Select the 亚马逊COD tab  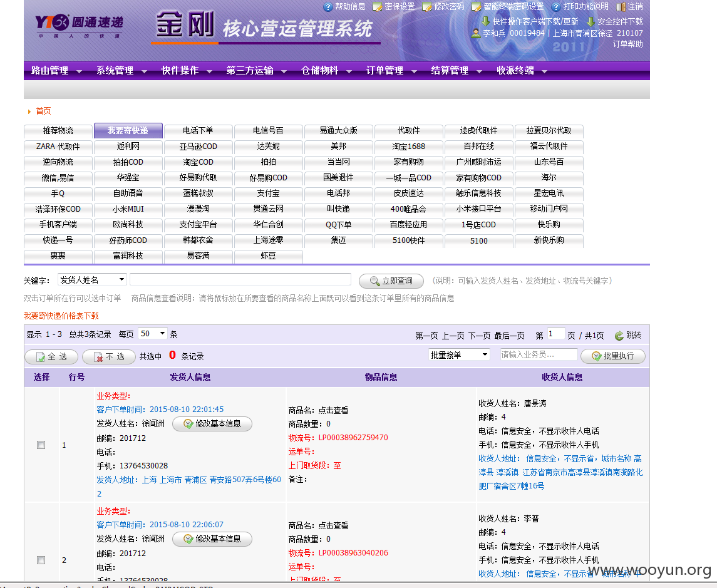[x=198, y=147]
